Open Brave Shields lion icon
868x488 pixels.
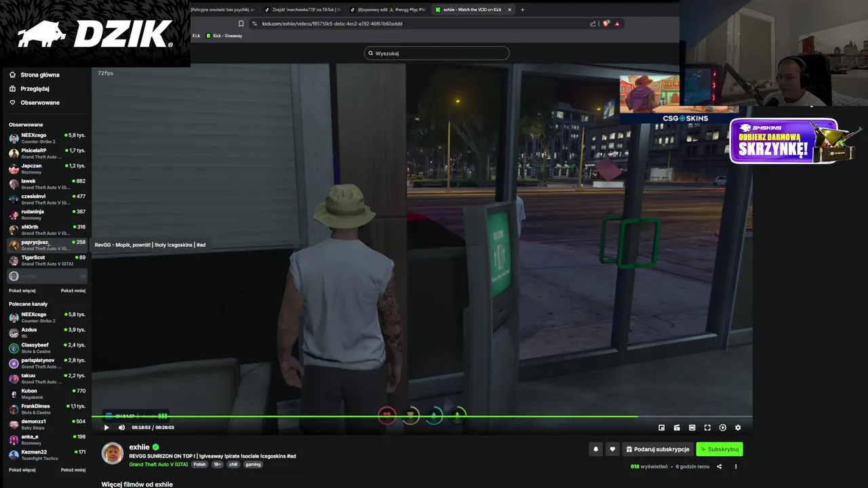tap(606, 24)
